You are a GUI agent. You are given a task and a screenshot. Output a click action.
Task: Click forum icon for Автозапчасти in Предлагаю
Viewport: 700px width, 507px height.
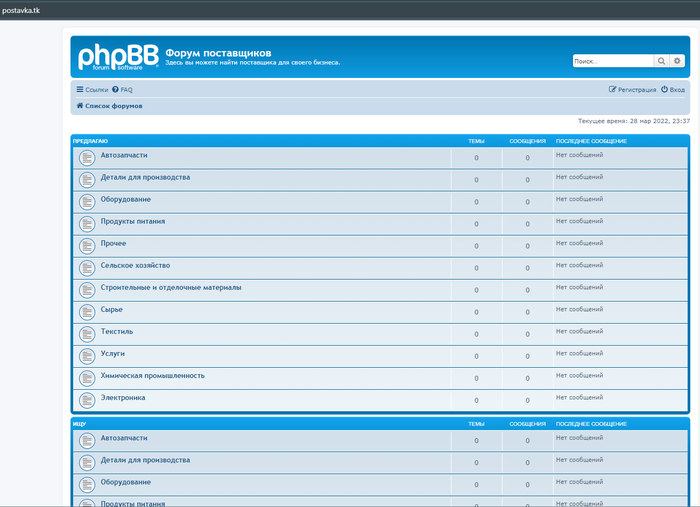[87, 158]
